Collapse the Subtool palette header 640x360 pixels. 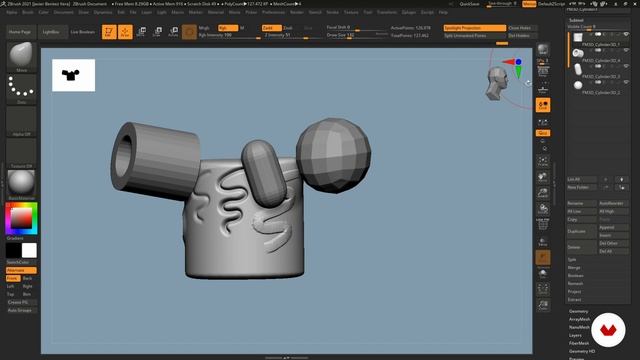pos(576,20)
